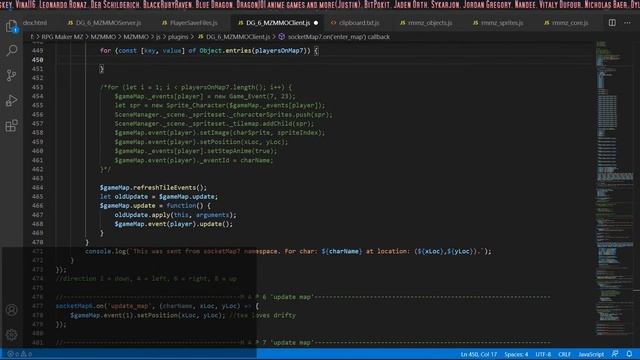This screenshot has height=360, width=640.
Task: Click RPG Maker MZ breadcrumb segment
Action: (x=62, y=37)
